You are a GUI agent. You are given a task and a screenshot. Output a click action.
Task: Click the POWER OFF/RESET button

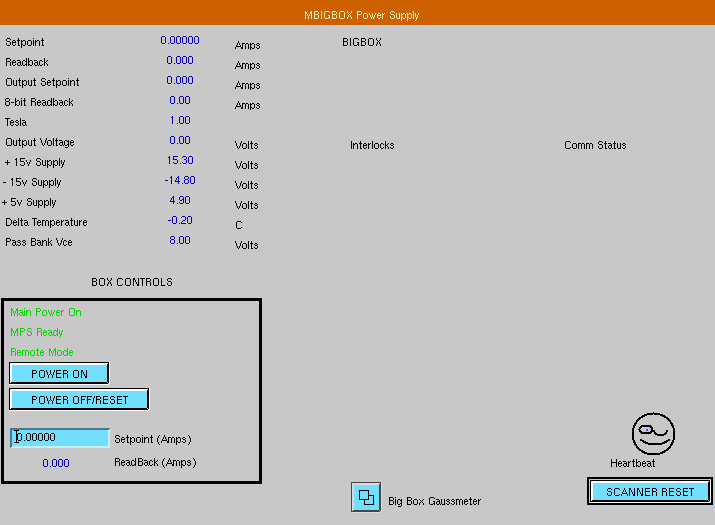coord(79,400)
